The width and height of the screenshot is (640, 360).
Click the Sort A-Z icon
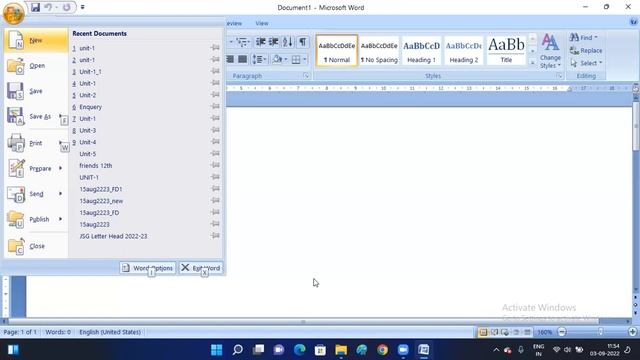pyautogui.click(x=288, y=42)
